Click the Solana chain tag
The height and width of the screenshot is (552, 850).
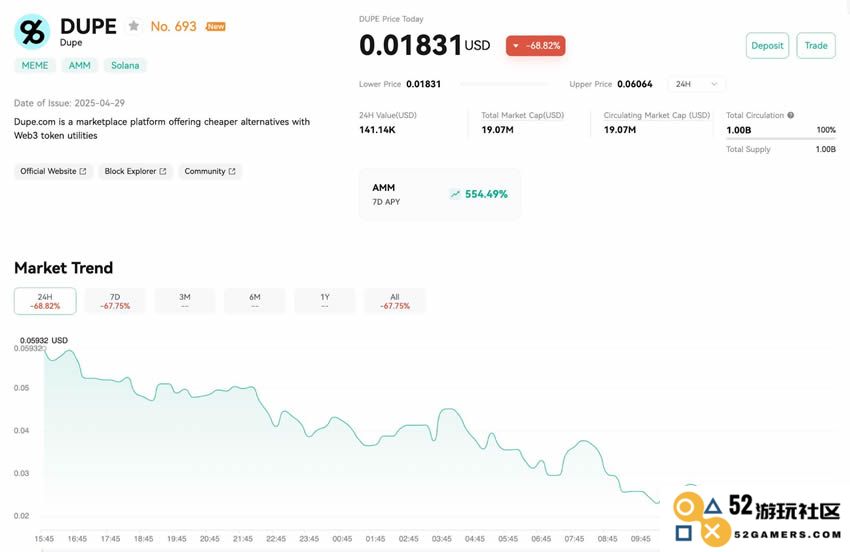click(125, 65)
